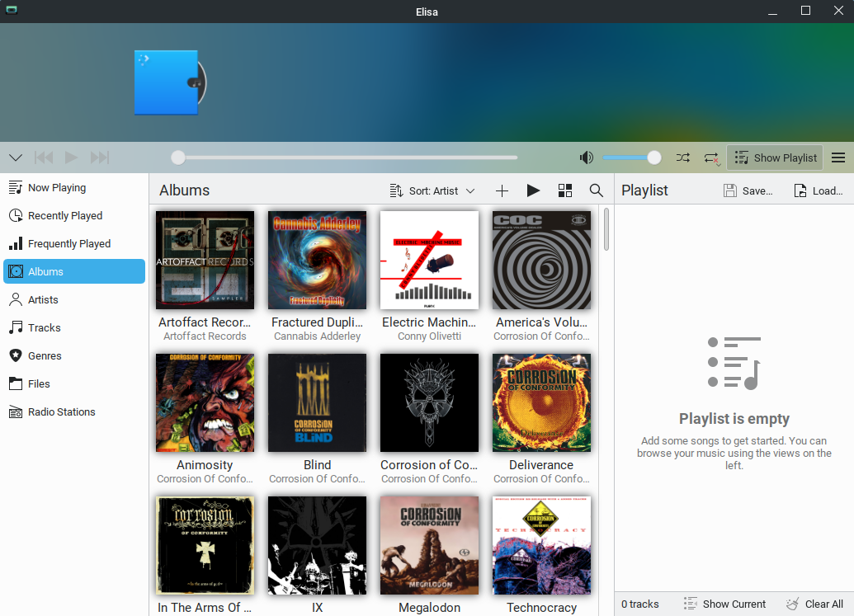
Task: Open the Artists view in the sidebar
Action: (43, 299)
